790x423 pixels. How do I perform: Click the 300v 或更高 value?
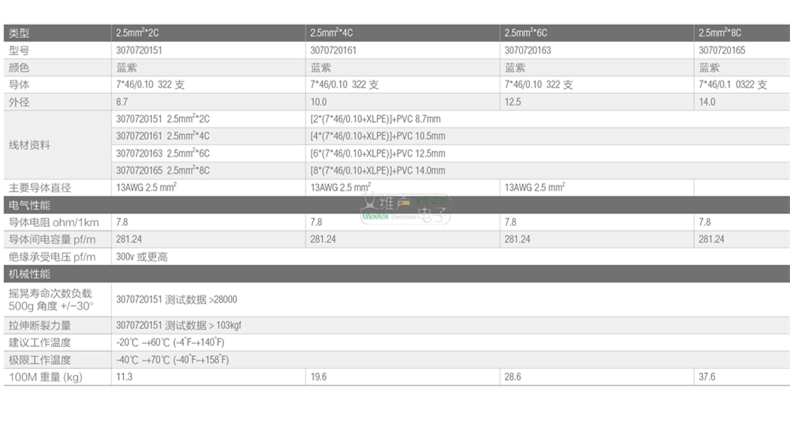[142, 257]
